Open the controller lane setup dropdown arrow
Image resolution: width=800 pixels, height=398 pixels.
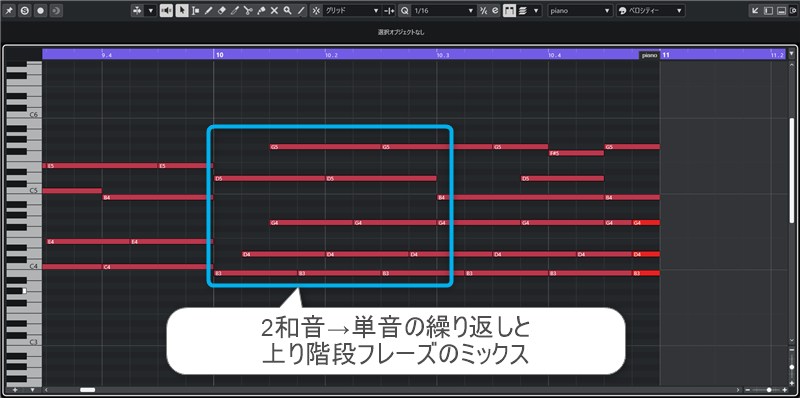pyautogui.click(x=32, y=390)
